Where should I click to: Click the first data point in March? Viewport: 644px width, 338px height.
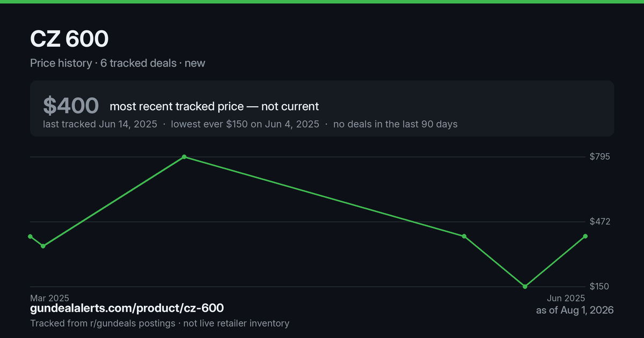[x=30, y=236]
